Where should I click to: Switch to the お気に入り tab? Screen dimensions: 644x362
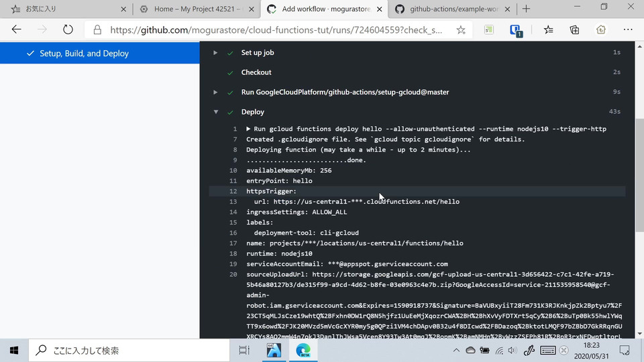tap(66, 9)
